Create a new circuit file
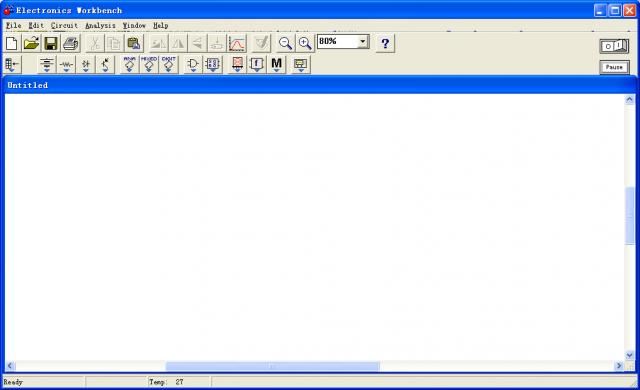 pos(12,43)
